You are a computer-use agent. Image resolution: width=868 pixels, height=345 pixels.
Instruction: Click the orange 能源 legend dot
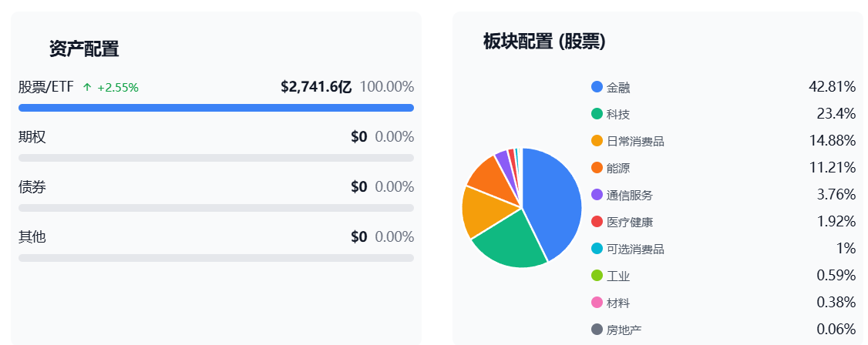(x=597, y=168)
